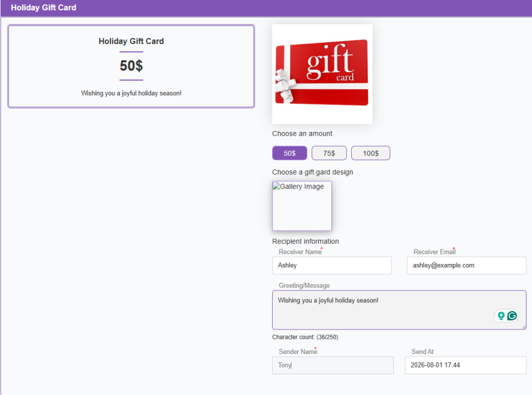Select the Gallery Image design thumbnail
532x395 pixels.
click(x=302, y=206)
